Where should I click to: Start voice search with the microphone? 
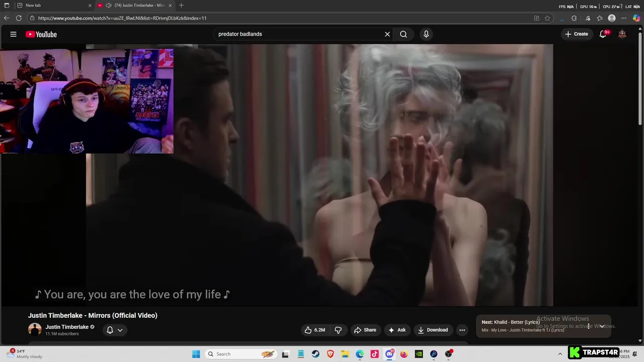pyautogui.click(x=426, y=34)
